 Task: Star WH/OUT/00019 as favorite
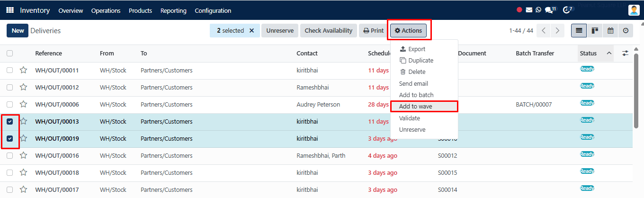click(23, 139)
